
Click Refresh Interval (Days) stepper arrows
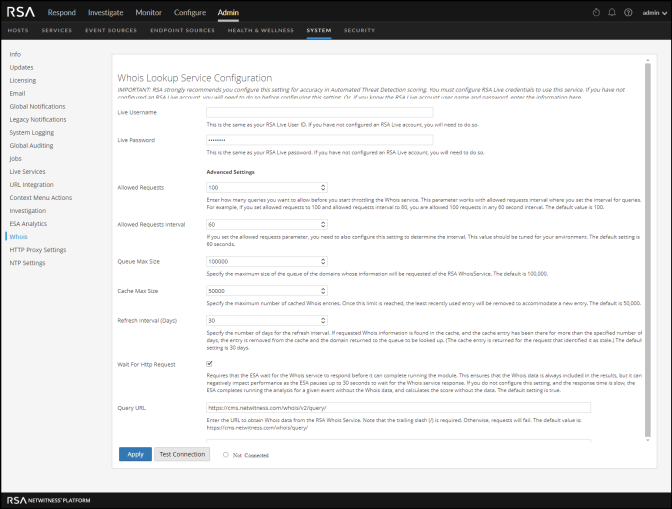tap(323, 320)
